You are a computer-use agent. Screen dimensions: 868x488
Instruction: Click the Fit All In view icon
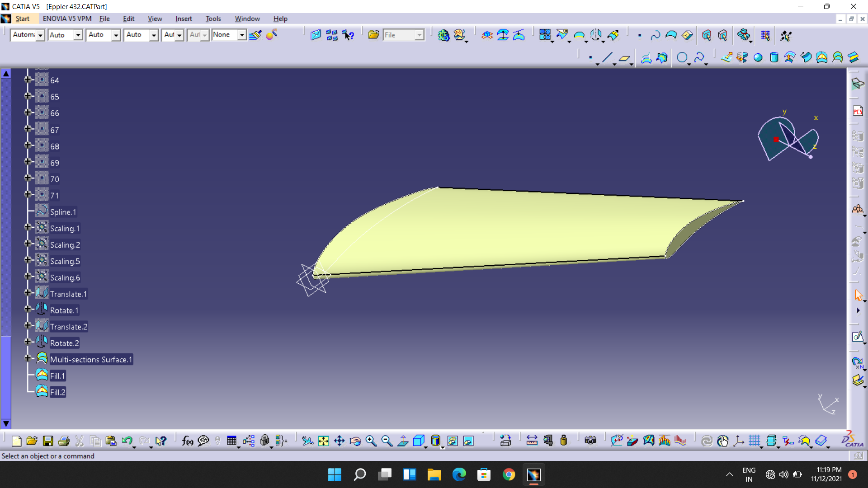point(323,441)
